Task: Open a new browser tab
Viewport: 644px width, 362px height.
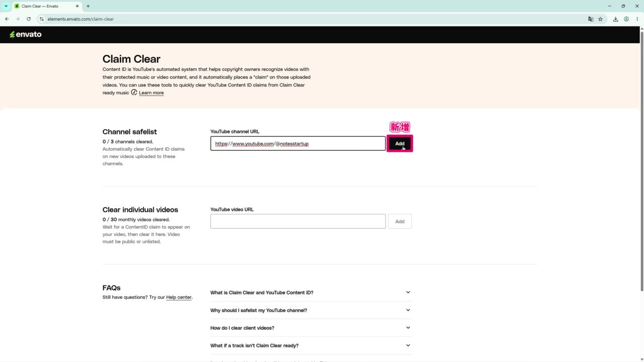Action: pos(88,6)
